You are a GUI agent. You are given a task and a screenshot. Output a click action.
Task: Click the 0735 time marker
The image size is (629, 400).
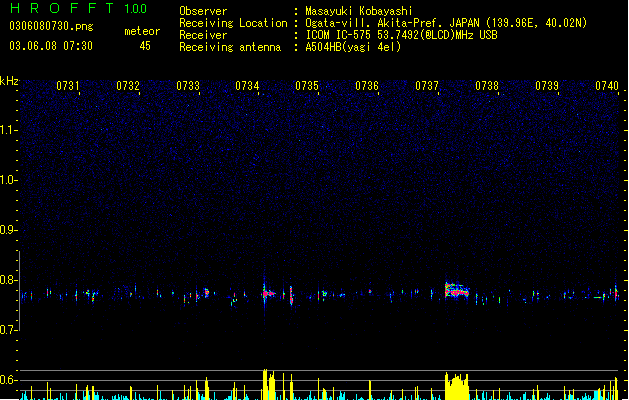pos(307,86)
